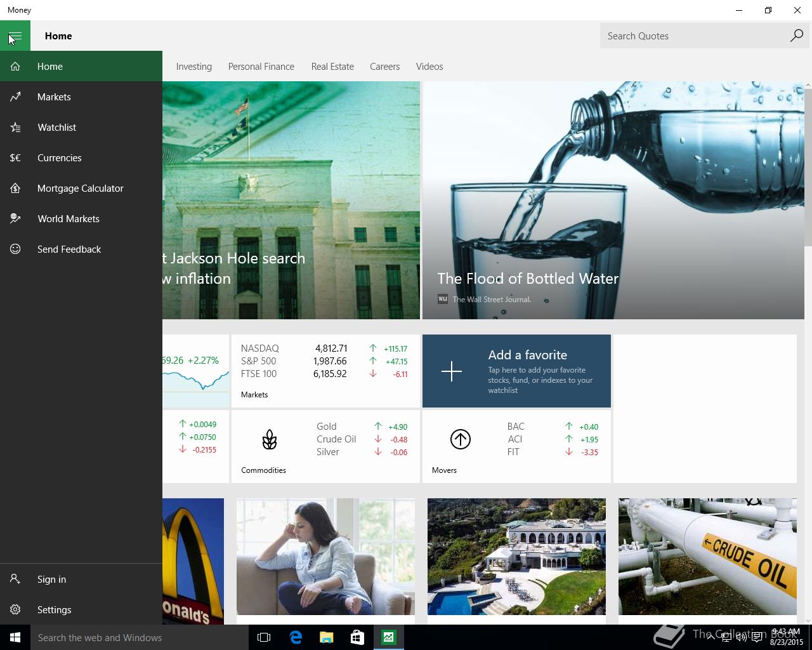
Task: Switch to the Videos tab
Action: click(x=429, y=67)
